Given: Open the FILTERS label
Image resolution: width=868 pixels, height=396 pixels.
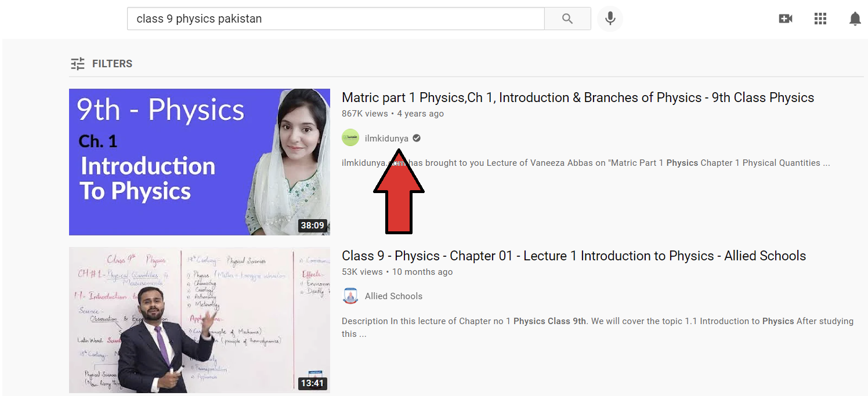Looking at the screenshot, I should [x=112, y=64].
